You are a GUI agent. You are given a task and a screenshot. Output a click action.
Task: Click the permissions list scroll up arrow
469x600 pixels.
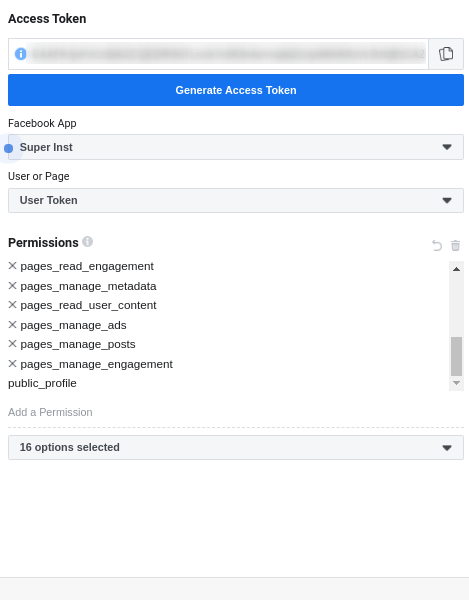click(x=456, y=269)
